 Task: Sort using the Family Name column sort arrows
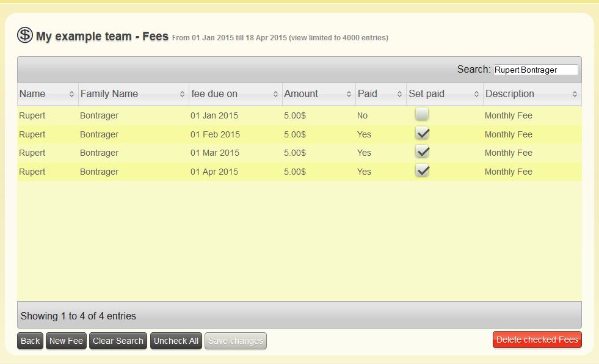click(x=182, y=94)
